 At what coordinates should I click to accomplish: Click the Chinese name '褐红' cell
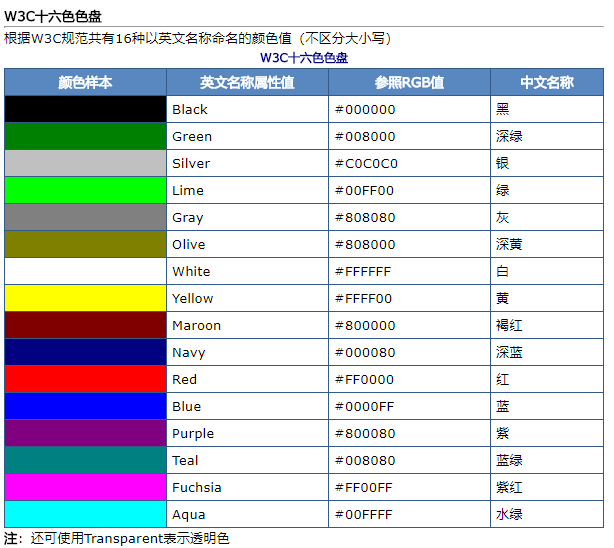tap(547, 326)
